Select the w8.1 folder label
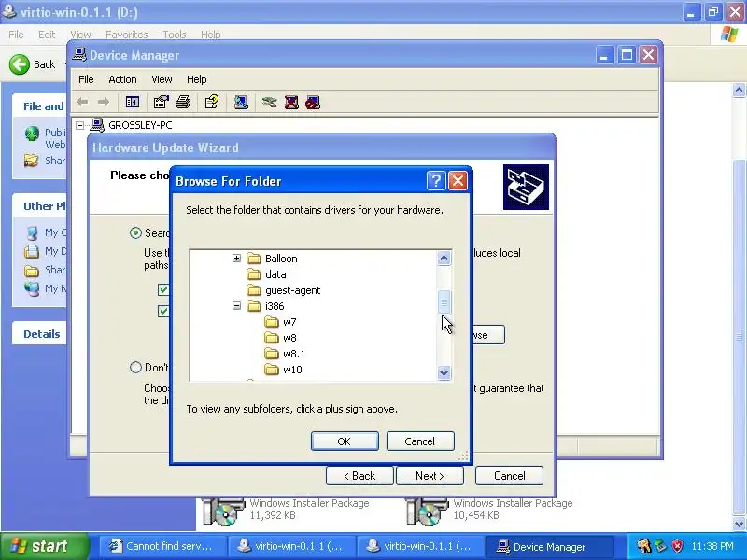The image size is (747, 560). coord(294,354)
